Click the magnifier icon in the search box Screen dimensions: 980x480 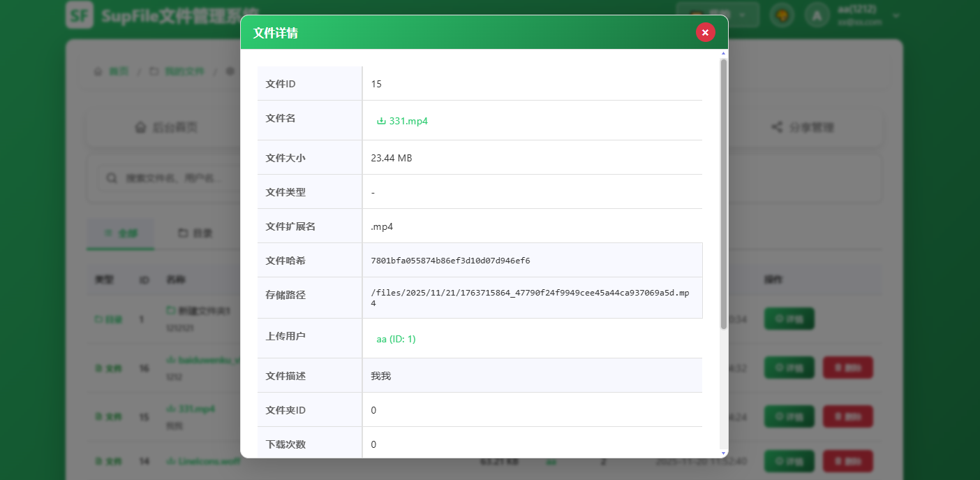coord(111,178)
